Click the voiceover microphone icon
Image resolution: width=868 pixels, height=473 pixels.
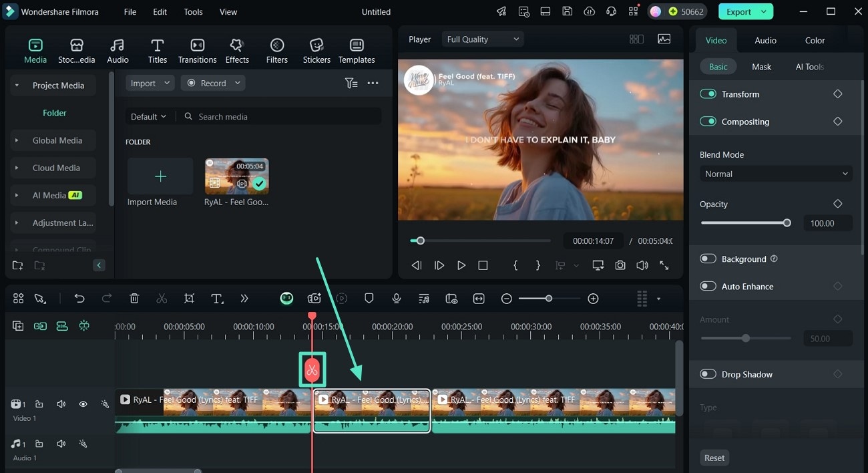(x=397, y=299)
